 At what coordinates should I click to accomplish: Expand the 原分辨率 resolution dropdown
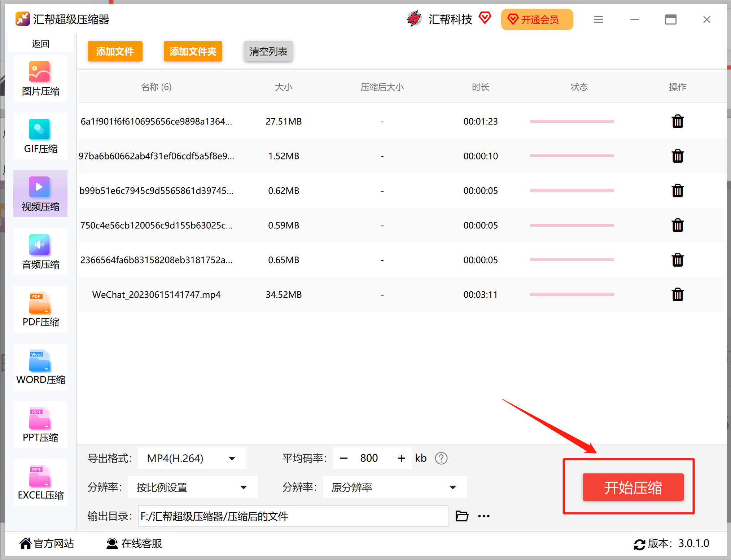point(395,487)
